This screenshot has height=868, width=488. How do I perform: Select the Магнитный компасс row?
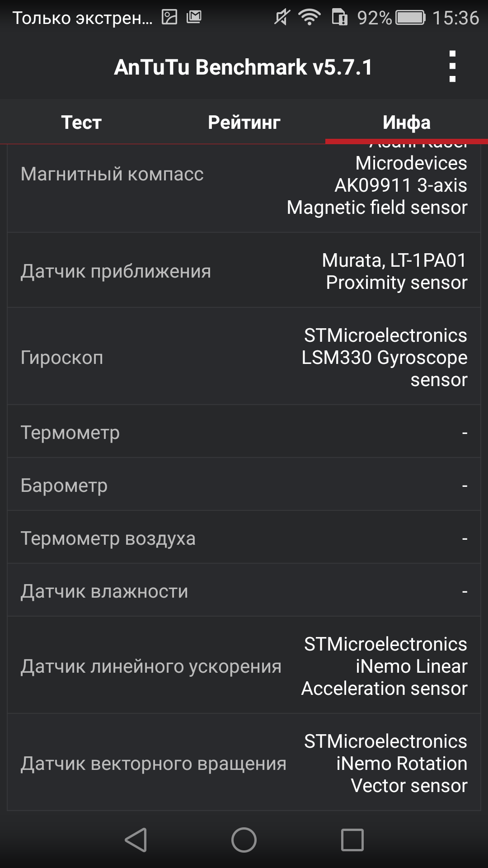point(244,188)
